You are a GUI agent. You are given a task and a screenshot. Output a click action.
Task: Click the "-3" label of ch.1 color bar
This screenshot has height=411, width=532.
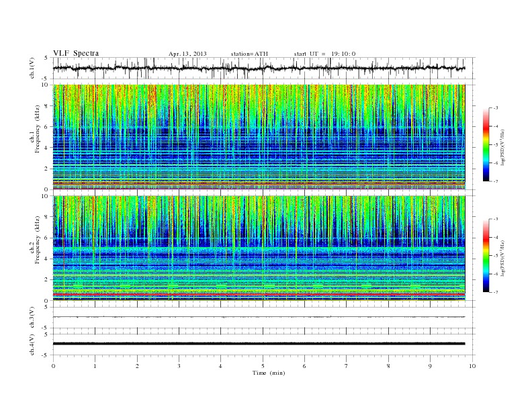click(x=496, y=108)
